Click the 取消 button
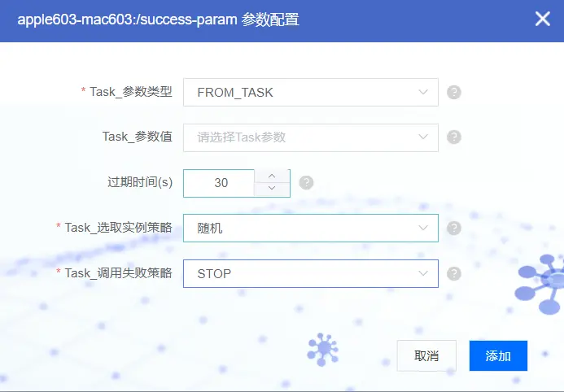Screen dimensions: 564x392 (426, 355)
